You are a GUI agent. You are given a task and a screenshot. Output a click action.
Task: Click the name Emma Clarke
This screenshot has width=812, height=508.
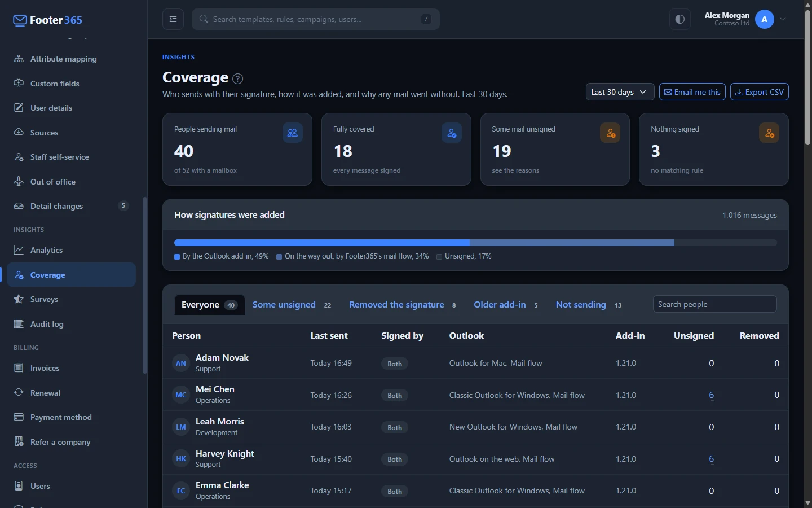click(222, 485)
